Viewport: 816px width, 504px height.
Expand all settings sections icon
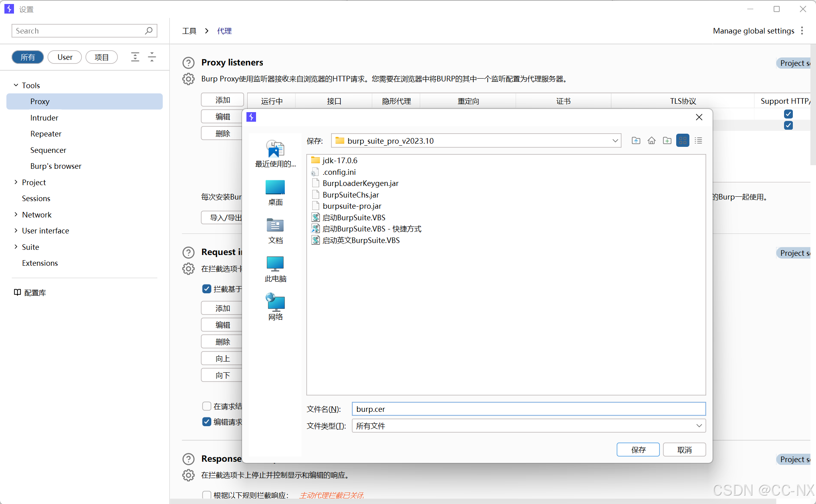point(135,57)
